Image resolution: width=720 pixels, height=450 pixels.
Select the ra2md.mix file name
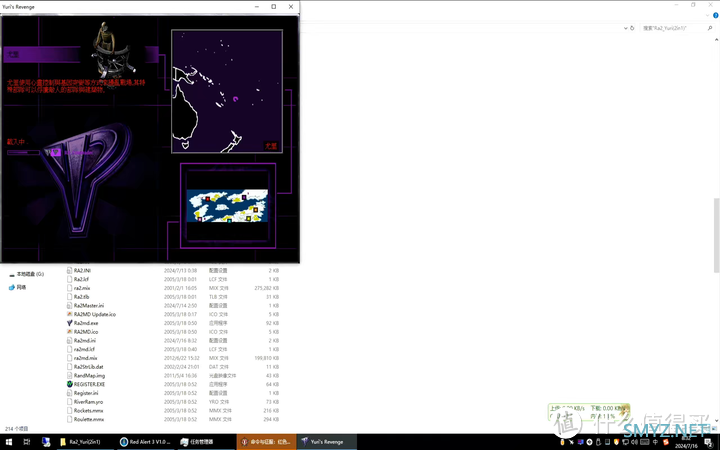[85, 358]
